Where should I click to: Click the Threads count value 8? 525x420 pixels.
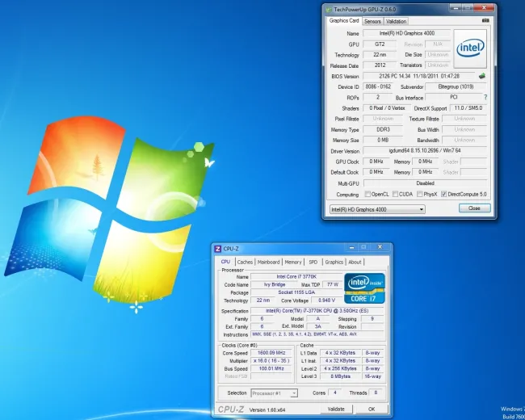pos(376,393)
